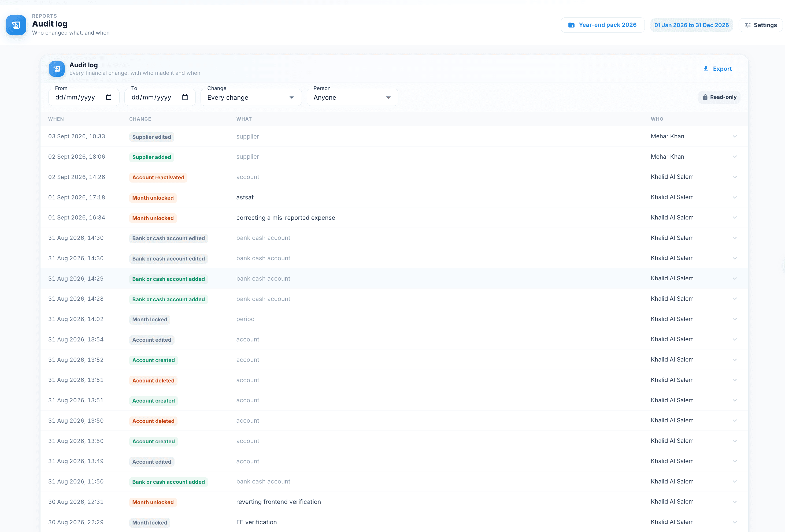The image size is (785, 532).
Task: Click the Month locked tag at 14:02
Action: coord(150,320)
